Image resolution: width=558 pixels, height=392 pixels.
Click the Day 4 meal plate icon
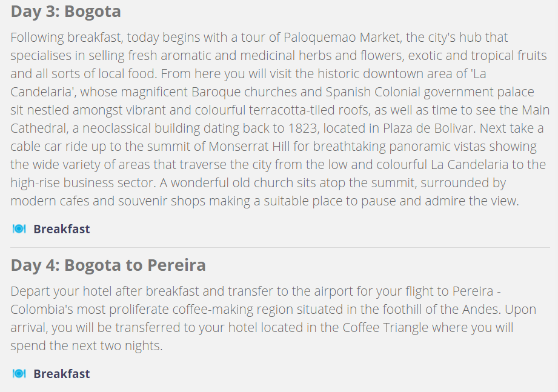19,373
